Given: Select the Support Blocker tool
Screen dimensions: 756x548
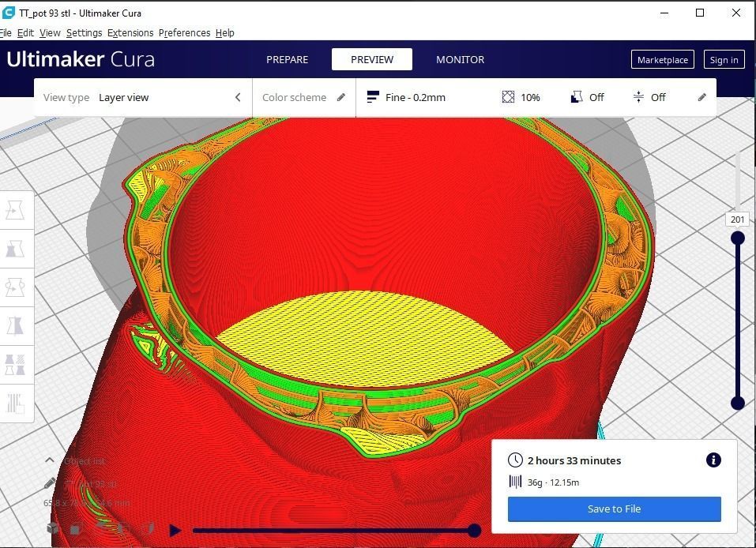Looking at the screenshot, I should pyautogui.click(x=15, y=403).
